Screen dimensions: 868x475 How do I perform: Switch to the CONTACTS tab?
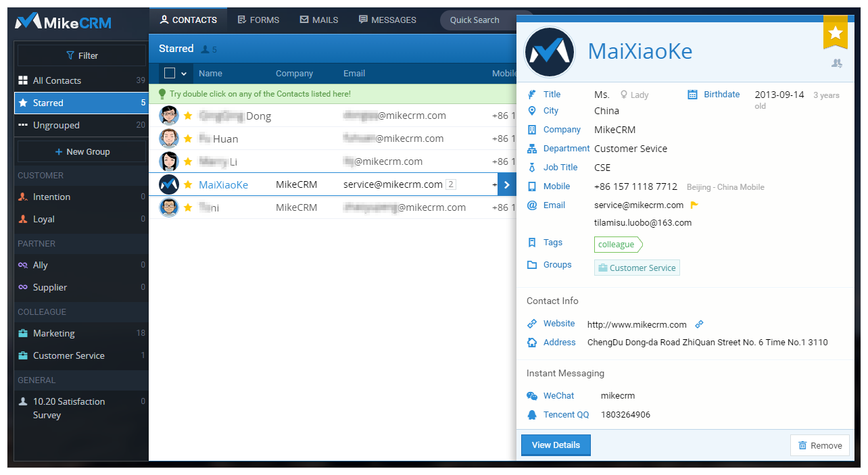pos(188,20)
